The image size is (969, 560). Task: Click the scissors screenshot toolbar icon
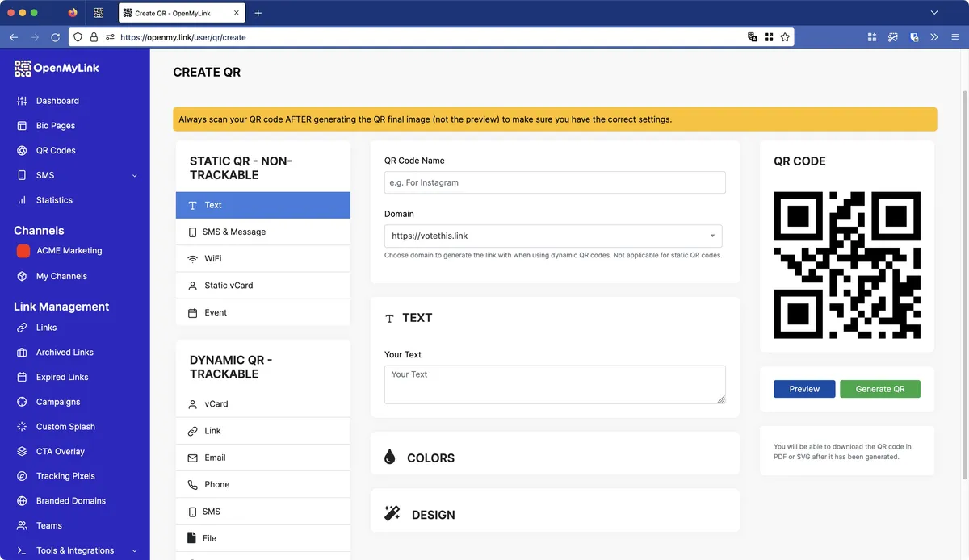tap(893, 37)
